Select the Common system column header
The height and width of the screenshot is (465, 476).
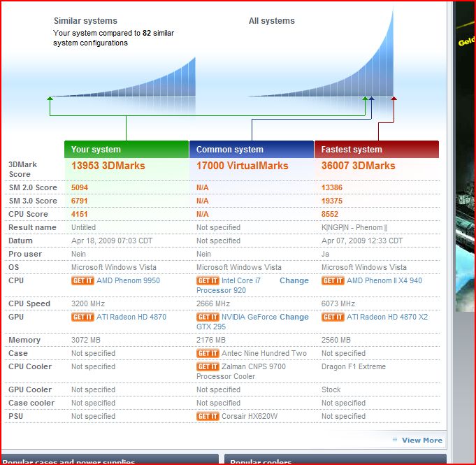click(252, 149)
